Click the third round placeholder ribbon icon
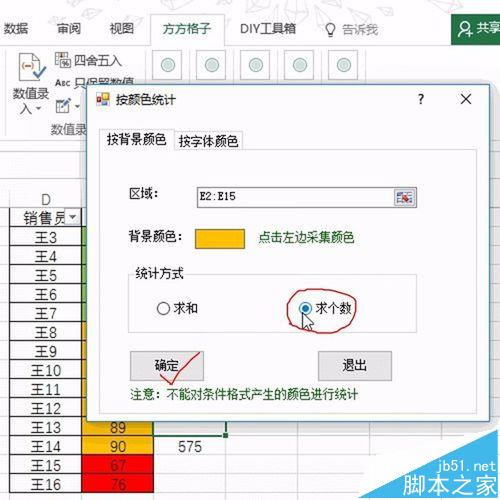 pyautogui.click(x=255, y=65)
